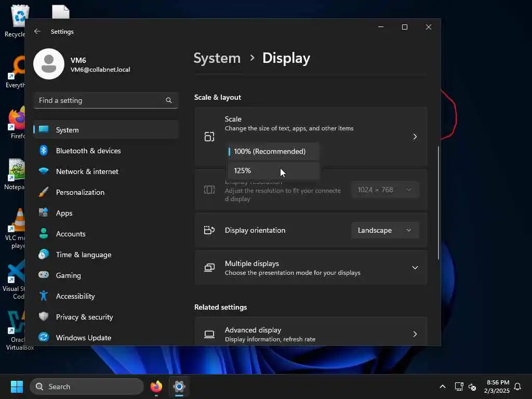
Task: Open the Network & internet section
Action: point(106,171)
